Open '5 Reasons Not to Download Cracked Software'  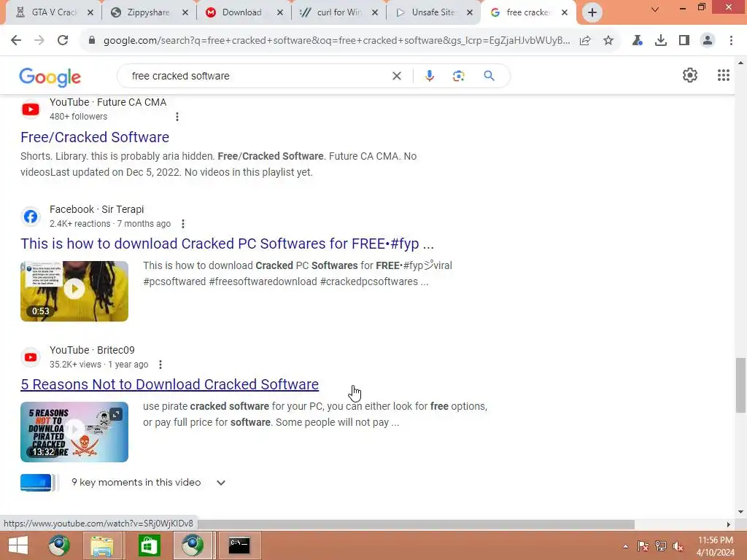tap(169, 384)
